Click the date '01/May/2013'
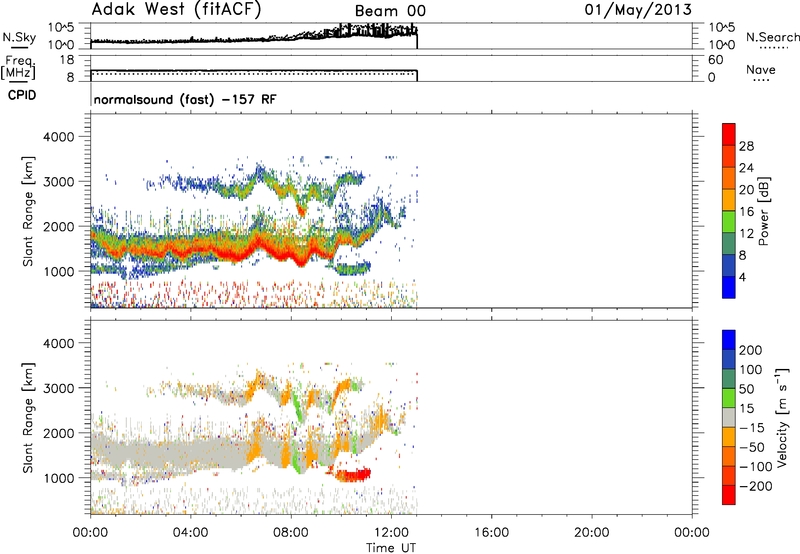The image size is (800, 554). point(638,10)
